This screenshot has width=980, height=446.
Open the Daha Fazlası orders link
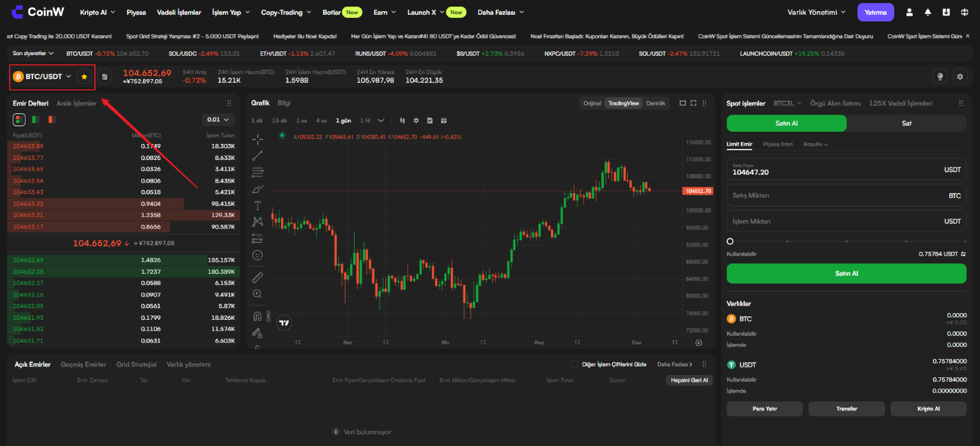point(674,365)
